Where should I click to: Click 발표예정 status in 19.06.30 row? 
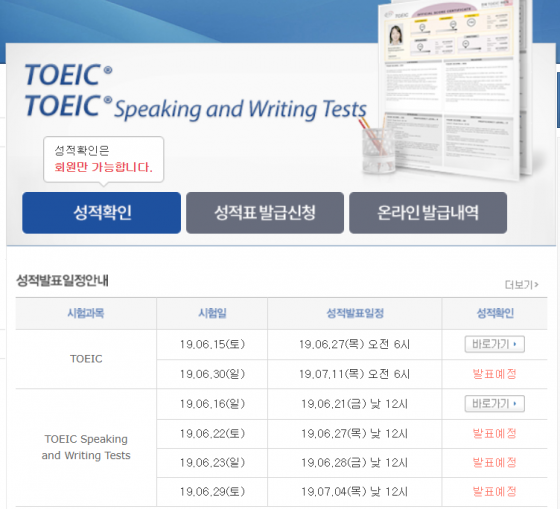click(x=495, y=374)
